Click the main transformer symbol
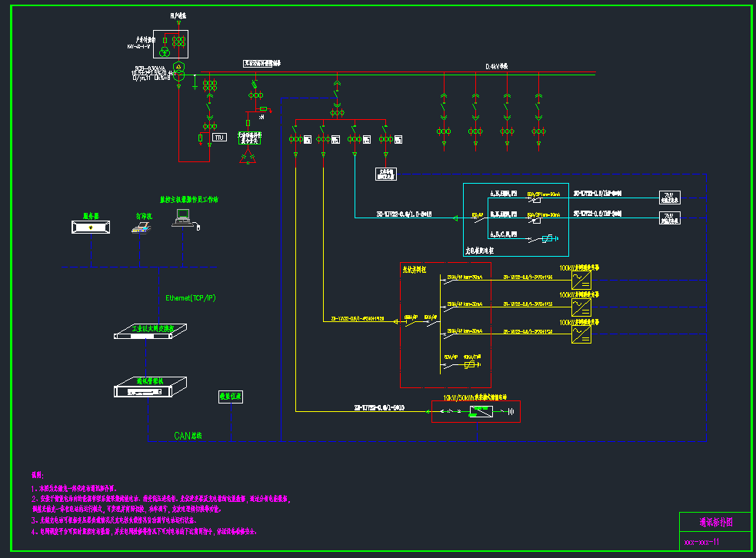 178,71
